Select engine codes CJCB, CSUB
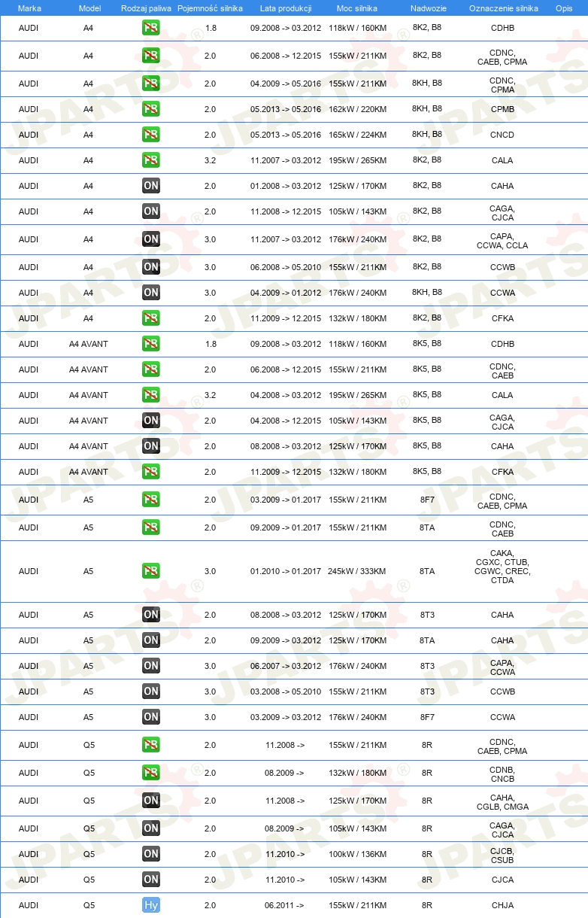The image size is (588, 918). click(x=502, y=856)
